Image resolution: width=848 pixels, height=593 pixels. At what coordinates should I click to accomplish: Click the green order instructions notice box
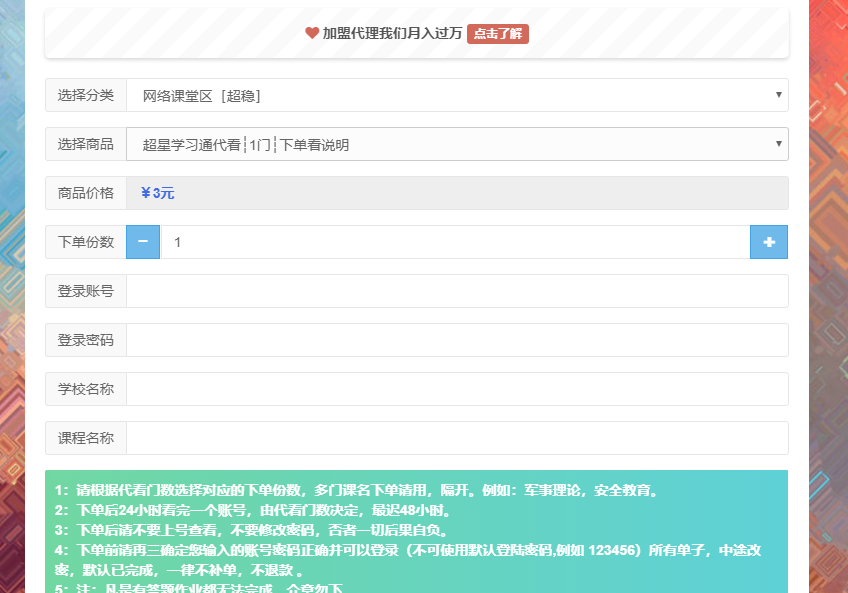pyautogui.click(x=416, y=530)
